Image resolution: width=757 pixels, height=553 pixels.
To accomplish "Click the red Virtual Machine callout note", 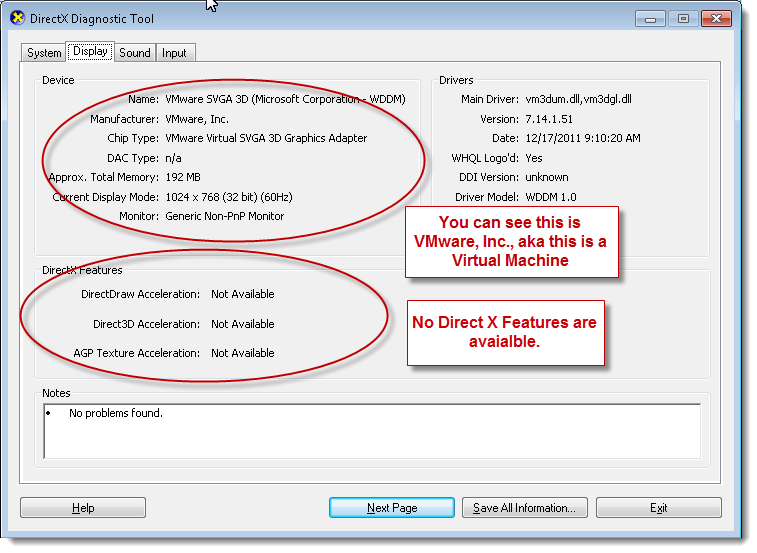I will point(511,241).
